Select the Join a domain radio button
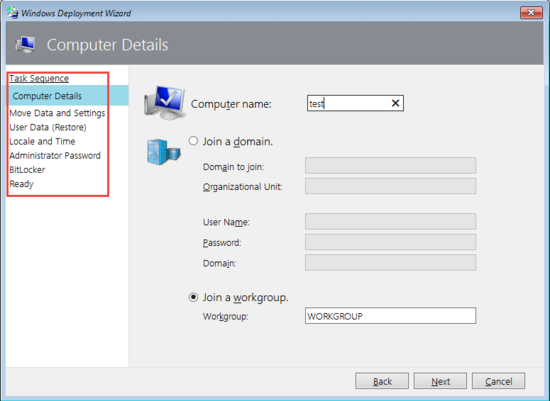Viewport: 550px width, 401px height. click(193, 141)
